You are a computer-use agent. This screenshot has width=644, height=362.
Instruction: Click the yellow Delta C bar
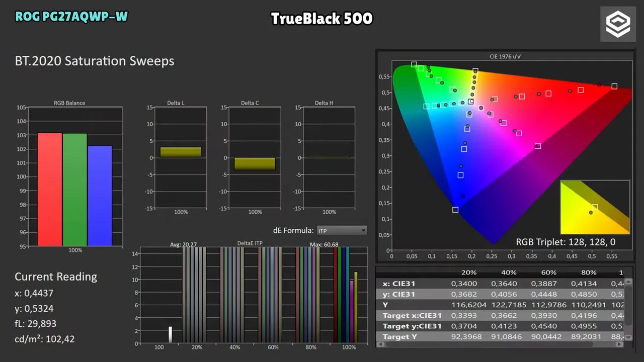click(255, 164)
